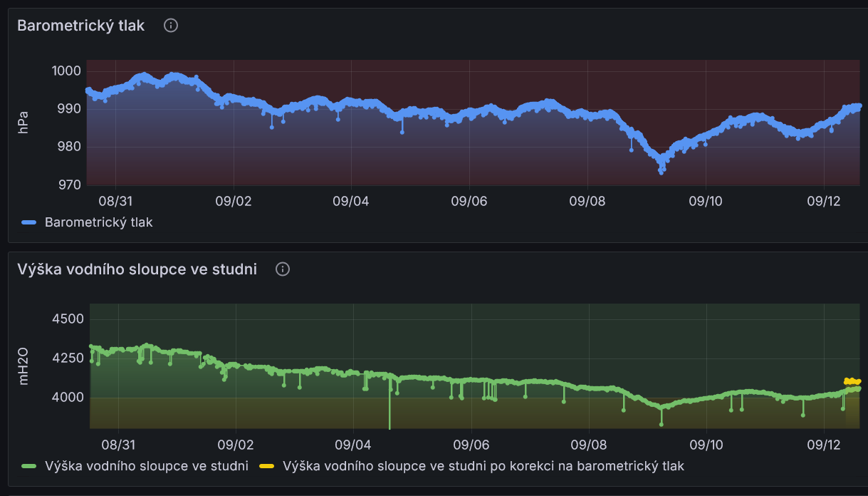
Task: Click the lowest pressure point near 09/09
Action: tap(662, 171)
